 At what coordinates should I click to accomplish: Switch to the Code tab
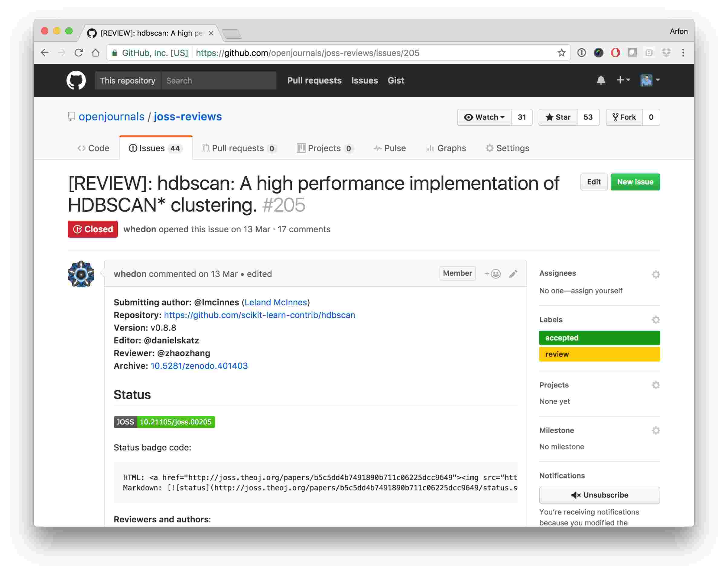coord(93,148)
